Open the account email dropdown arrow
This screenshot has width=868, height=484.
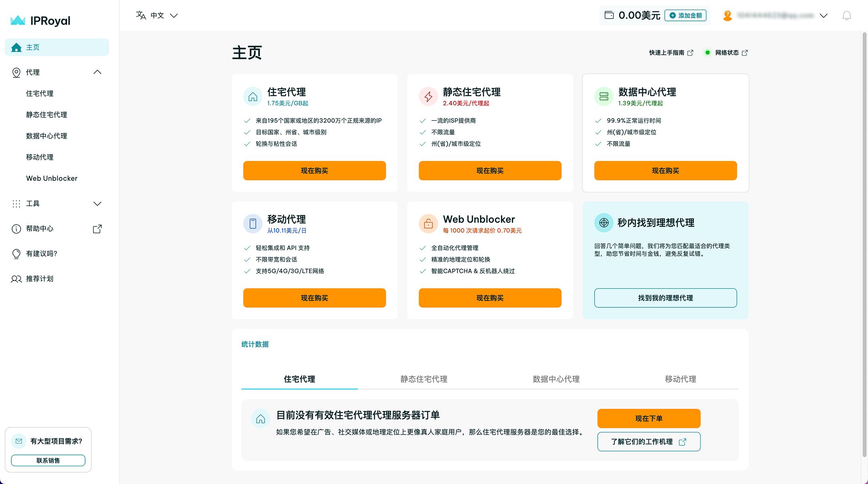click(x=824, y=16)
